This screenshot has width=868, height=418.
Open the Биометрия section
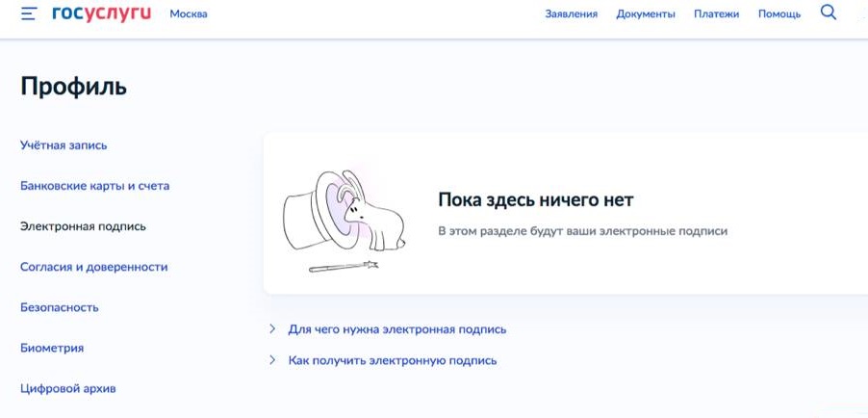click(x=52, y=348)
